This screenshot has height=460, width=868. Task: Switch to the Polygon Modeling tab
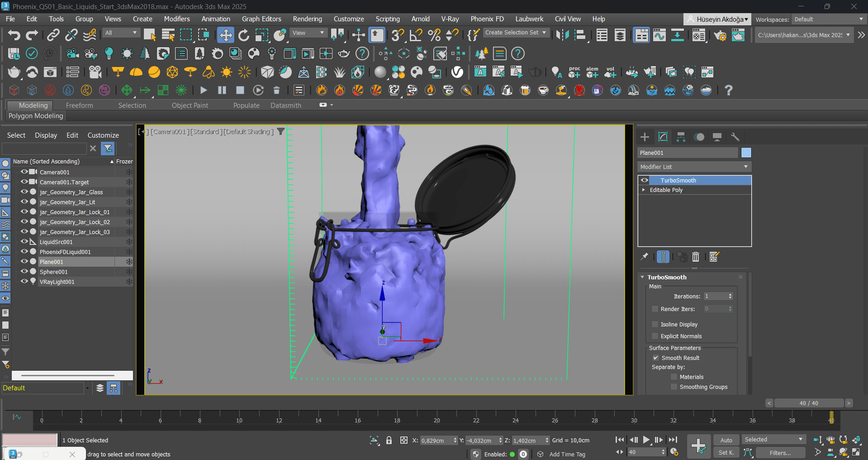click(x=36, y=116)
